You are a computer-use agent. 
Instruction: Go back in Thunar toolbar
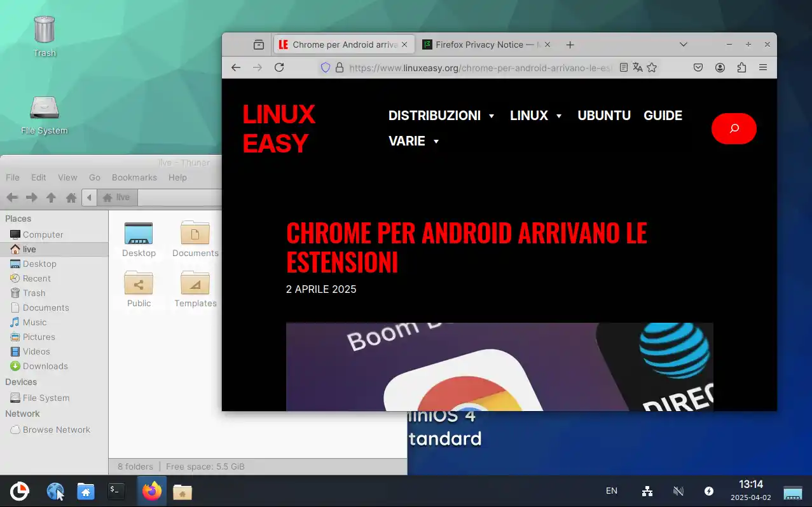coord(12,198)
